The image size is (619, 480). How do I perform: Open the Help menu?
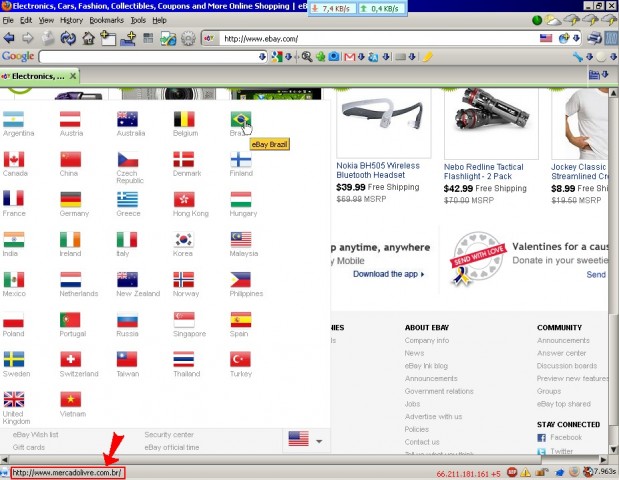(x=159, y=20)
